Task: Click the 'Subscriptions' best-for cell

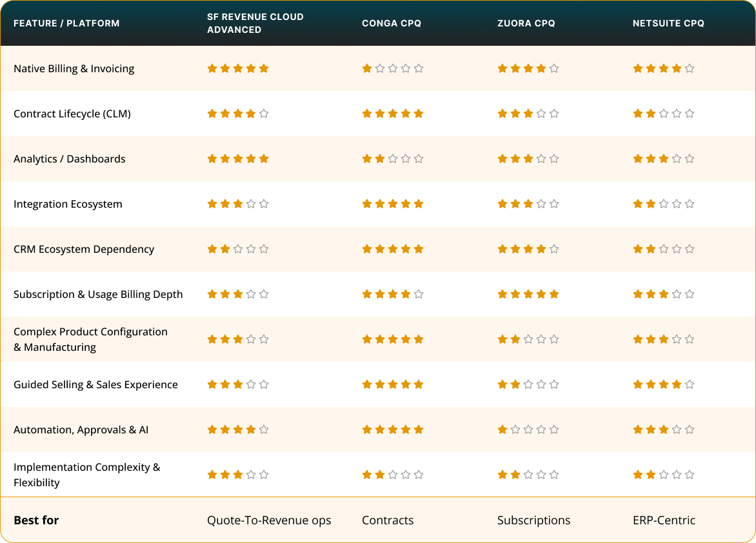Action: 533,520
